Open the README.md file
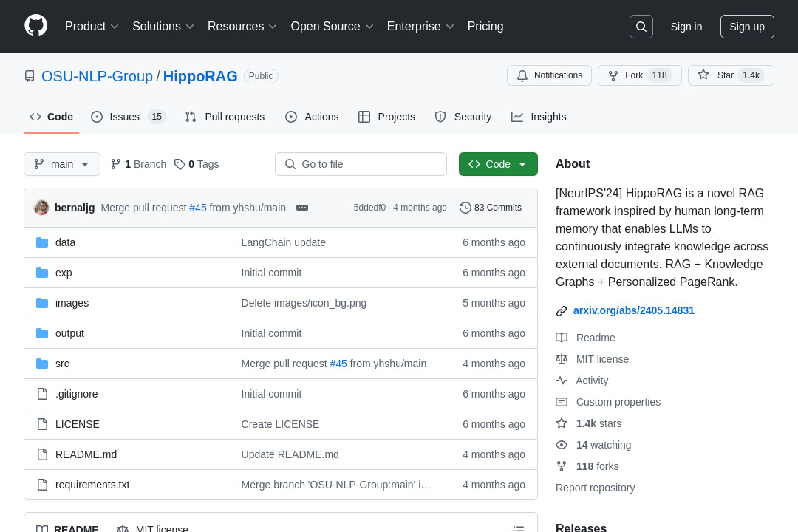798x532 pixels. pyautogui.click(x=86, y=454)
